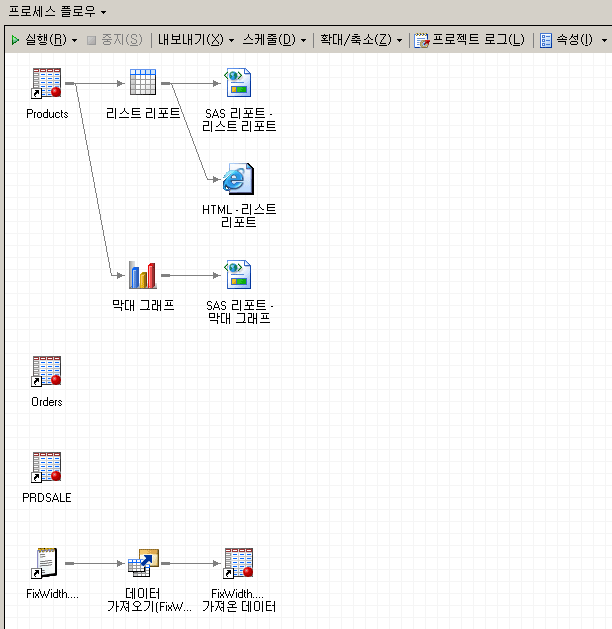
Task: Click the FixWidth text file node
Action: coord(46,563)
